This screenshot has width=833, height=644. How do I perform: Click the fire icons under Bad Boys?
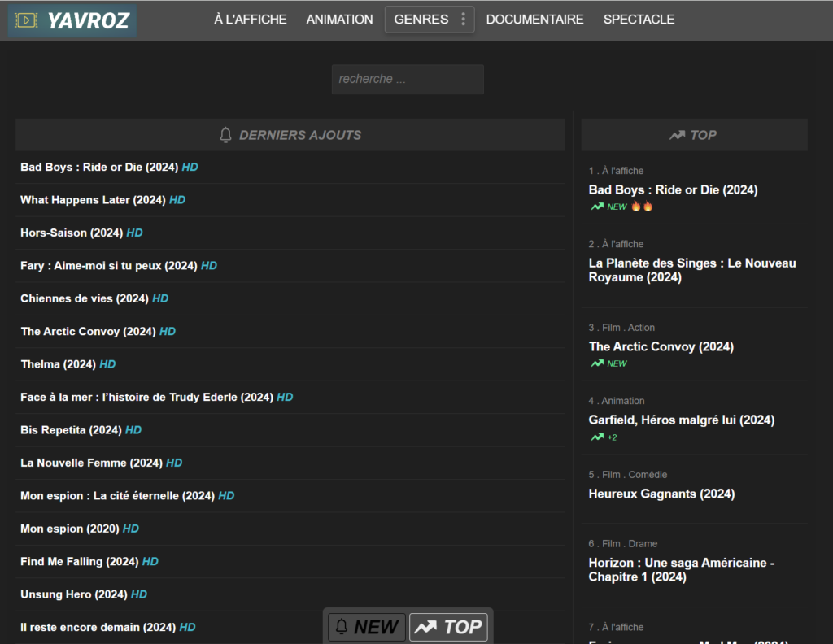(642, 207)
